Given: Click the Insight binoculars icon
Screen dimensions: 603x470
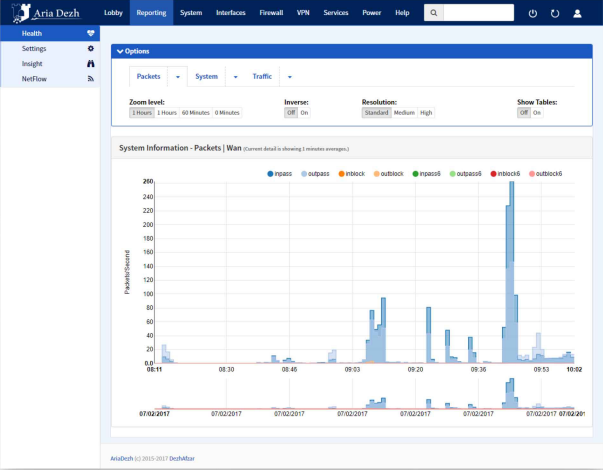Looking at the screenshot, I should click(90, 63).
